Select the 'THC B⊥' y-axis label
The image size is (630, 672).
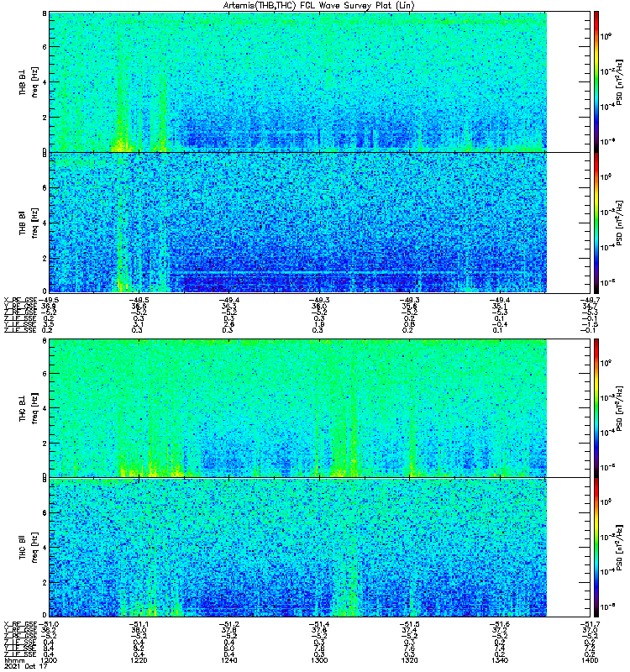tap(23, 408)
